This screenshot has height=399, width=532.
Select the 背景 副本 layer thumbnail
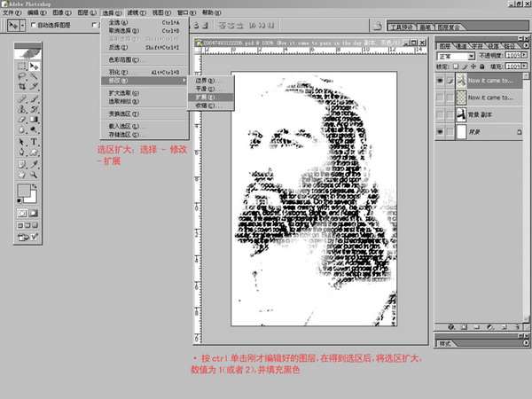tap(459, 114)
